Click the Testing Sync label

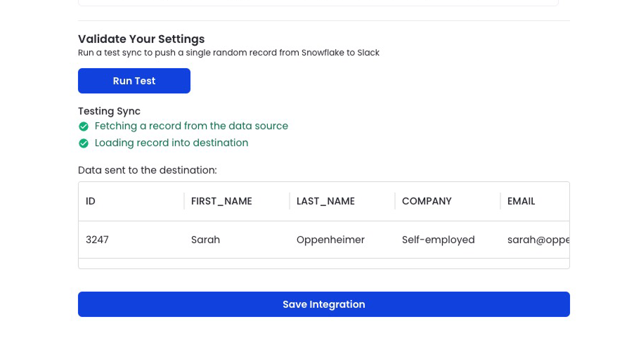click(109, 111)
